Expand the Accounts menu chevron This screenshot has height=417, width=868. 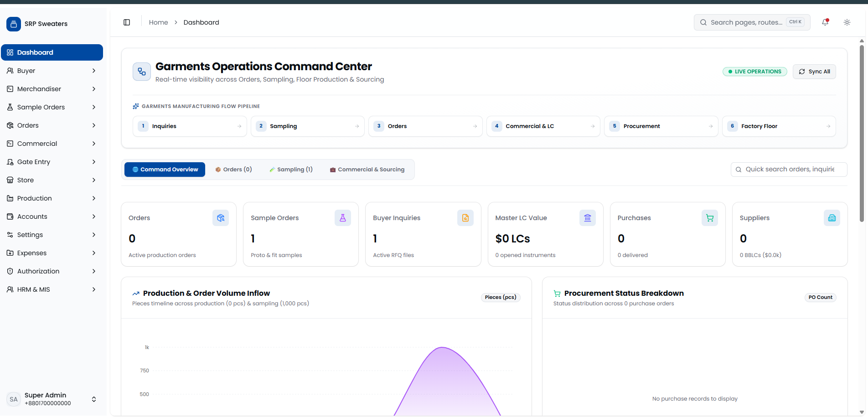pos(94,216)
